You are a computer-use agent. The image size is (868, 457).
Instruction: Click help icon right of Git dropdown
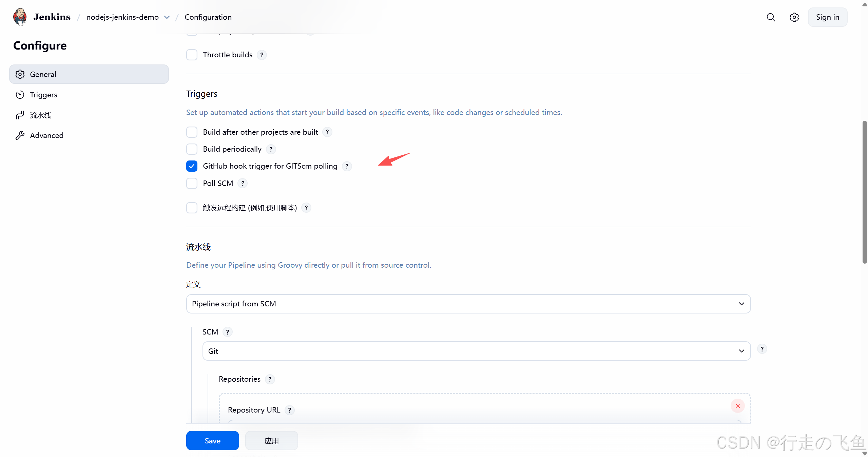click(x=762, y=349)
